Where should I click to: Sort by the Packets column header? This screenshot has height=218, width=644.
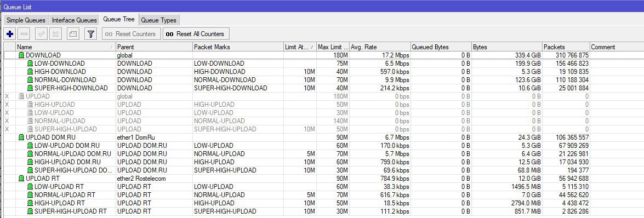point(566,47)
